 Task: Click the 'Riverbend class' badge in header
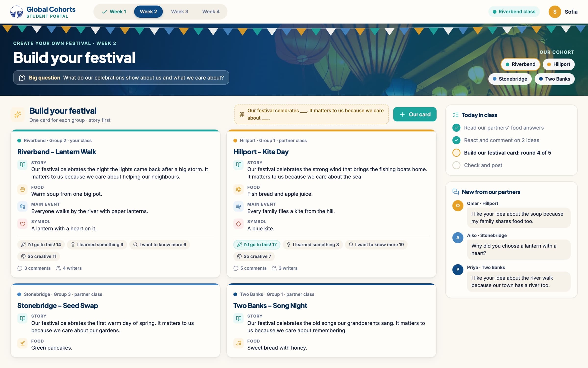coord(514,12)
